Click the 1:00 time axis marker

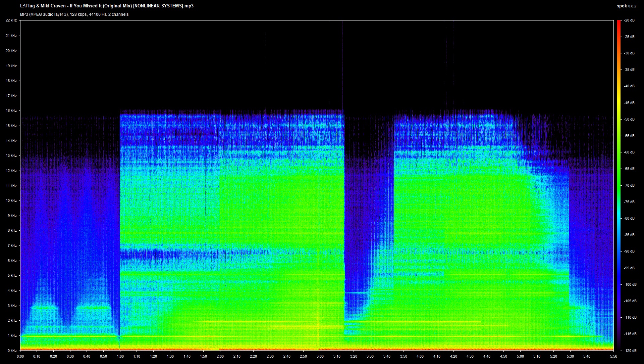click(x=120, y=356)
